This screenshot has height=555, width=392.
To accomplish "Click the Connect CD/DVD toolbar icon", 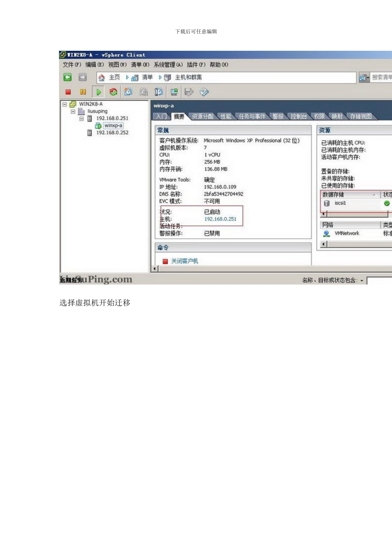I will (x=204, y=92).
